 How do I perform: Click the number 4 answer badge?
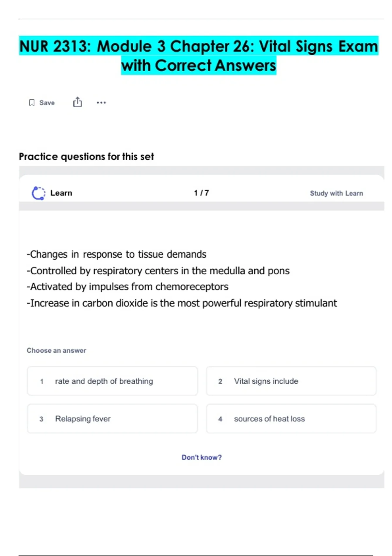point(220,419)
